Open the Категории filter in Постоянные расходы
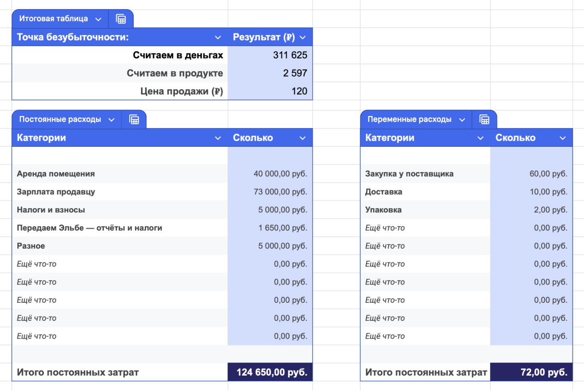 pos(218,138)
